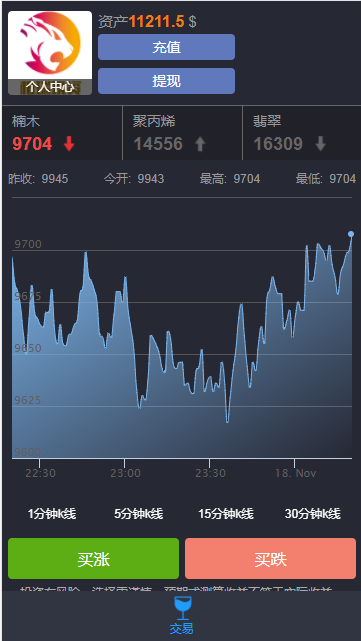Image resolution: width=361 pixels, height=641 pixels.
Task: Select the 楠木 commodity tab
Action: pos(62,133)
